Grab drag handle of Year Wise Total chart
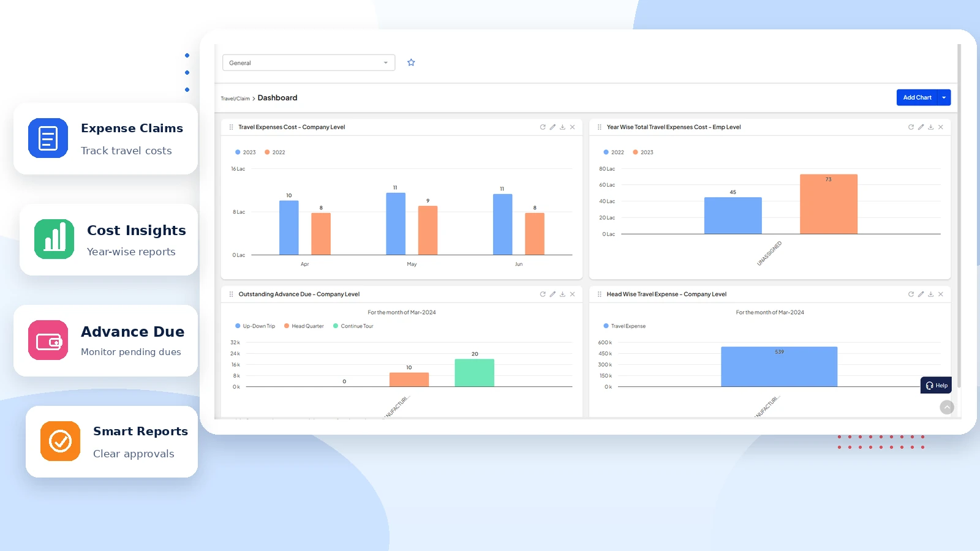 click(599, 127)
